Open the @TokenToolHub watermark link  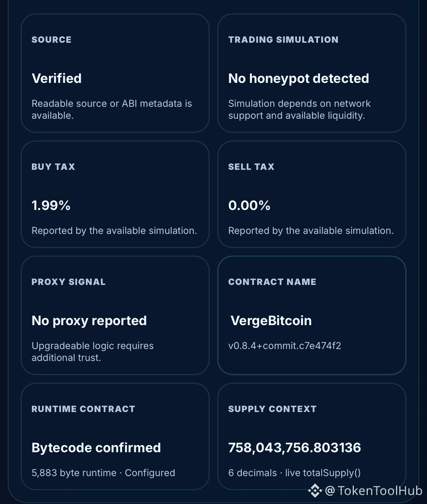(x=373, y=491)
